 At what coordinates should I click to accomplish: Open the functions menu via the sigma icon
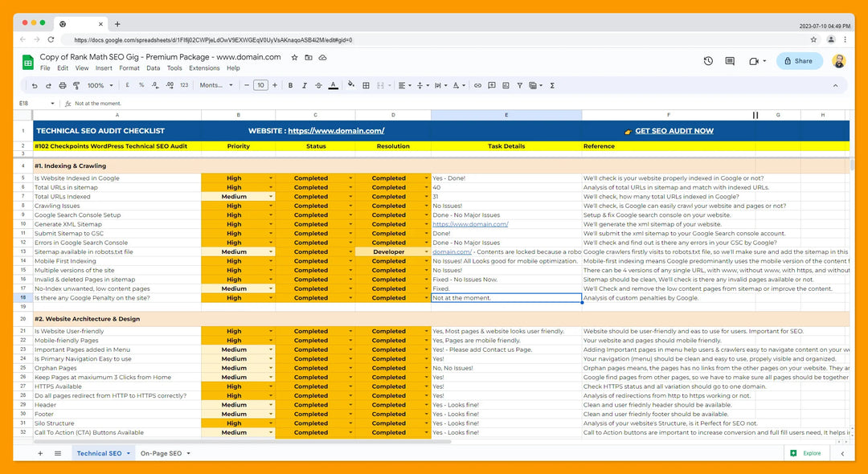click(552, 85)
